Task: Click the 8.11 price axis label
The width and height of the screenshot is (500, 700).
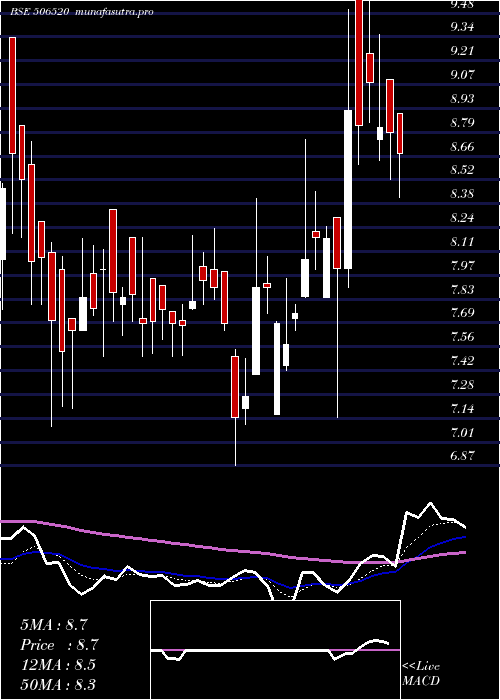Action: click(462, 242)
